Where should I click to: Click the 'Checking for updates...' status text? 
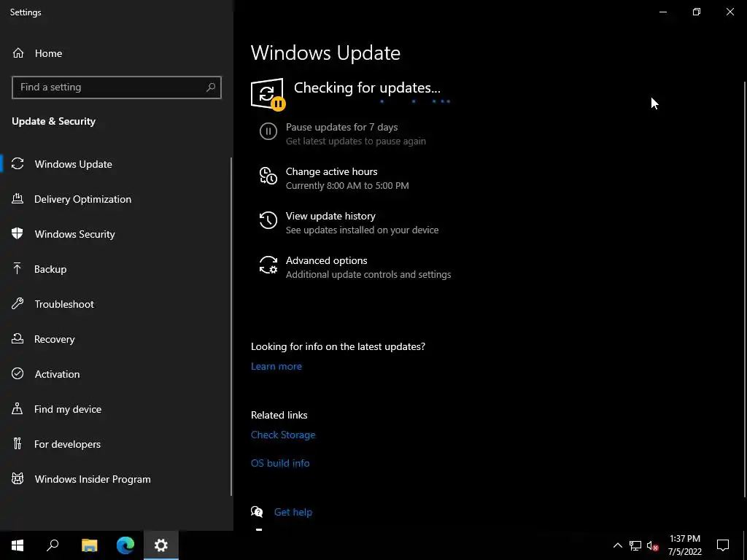coord(367,87)
